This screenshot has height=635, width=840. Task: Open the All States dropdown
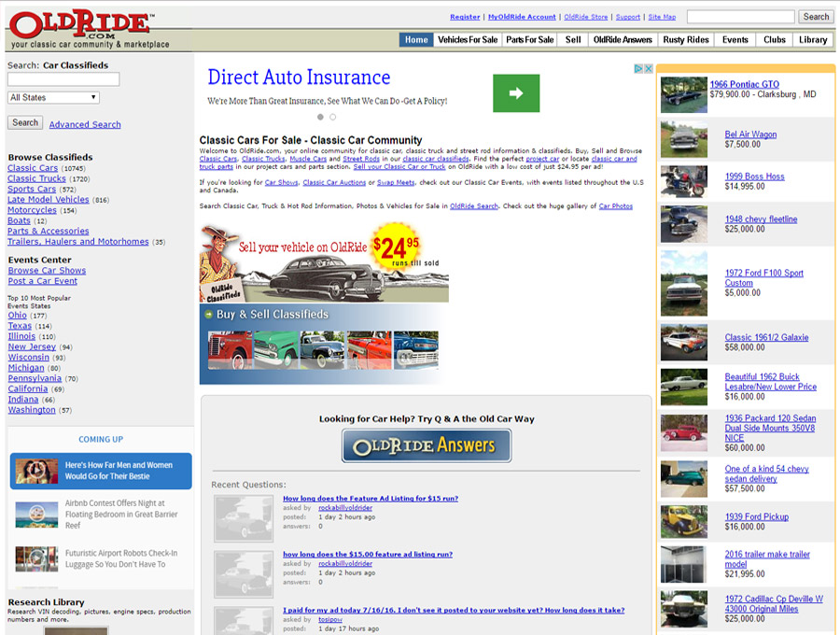pyautogui.click(x=53, y=97)
